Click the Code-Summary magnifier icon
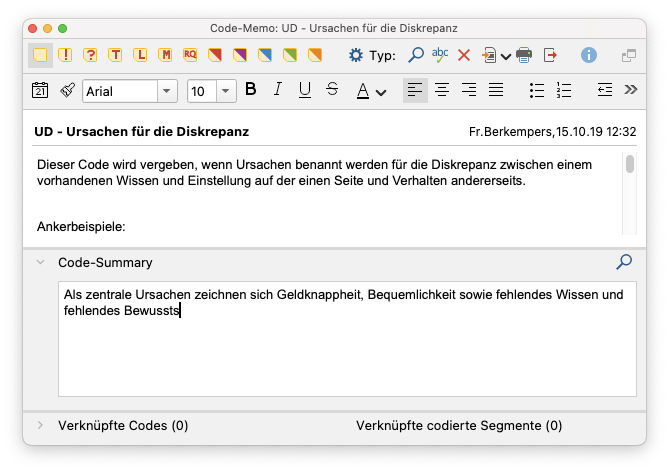Screen dimensions: 669x472 tap(624, 262)
